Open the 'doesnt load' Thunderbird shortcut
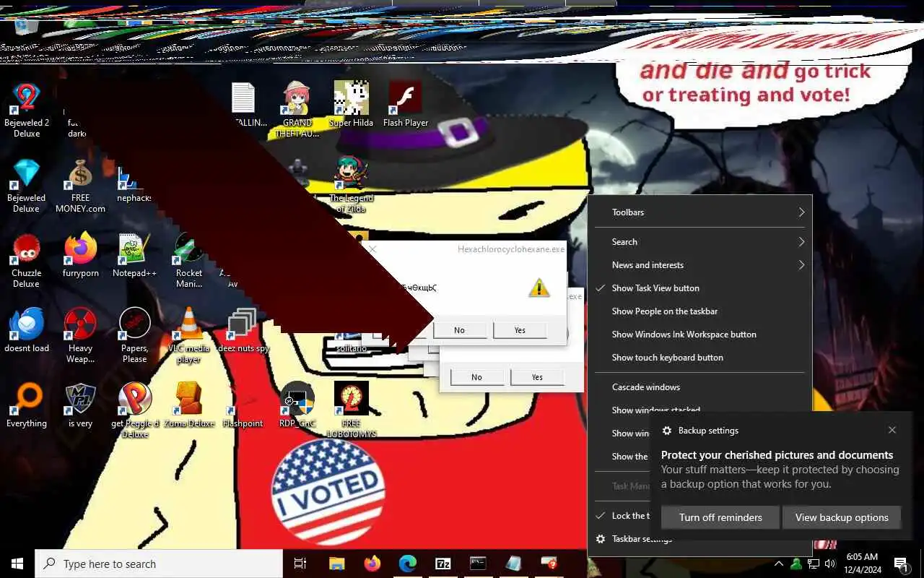This screenshot has height=578, width=924. pyautogui.click(x=27, y=331)
